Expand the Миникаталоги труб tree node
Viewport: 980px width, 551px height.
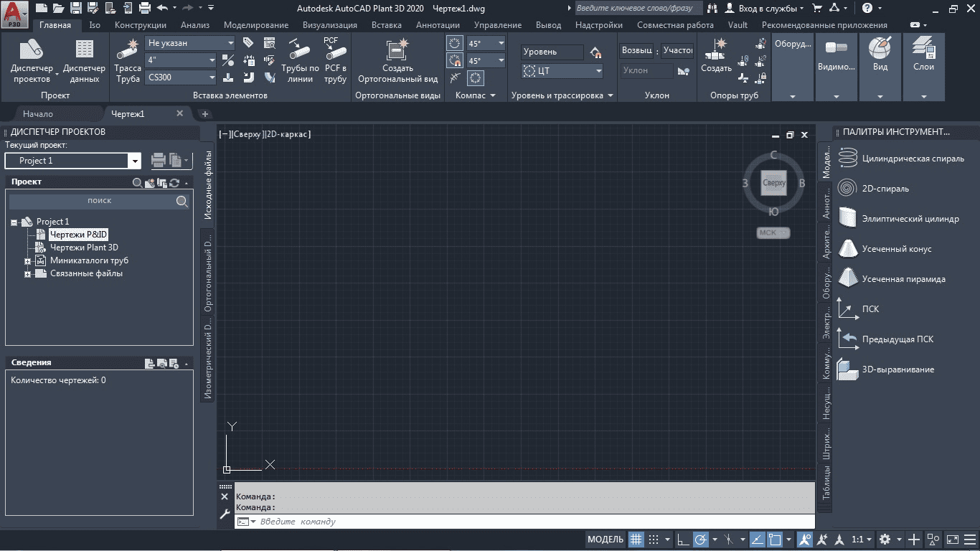coord(27,261)
